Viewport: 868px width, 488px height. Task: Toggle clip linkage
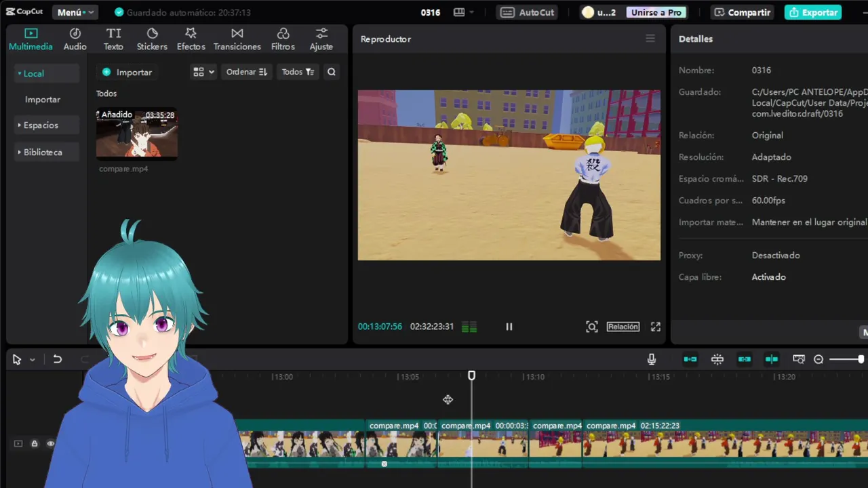pyautogui.click(x=745, y=359)
